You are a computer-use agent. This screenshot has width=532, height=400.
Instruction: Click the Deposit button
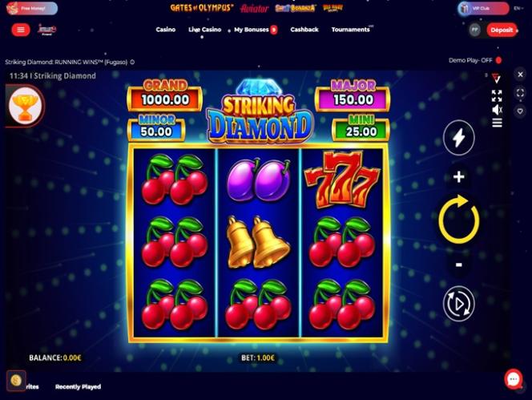(502, 30)
